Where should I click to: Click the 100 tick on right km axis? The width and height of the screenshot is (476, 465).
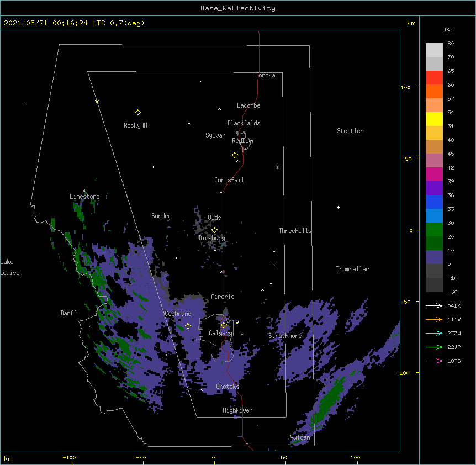[405, 87]
